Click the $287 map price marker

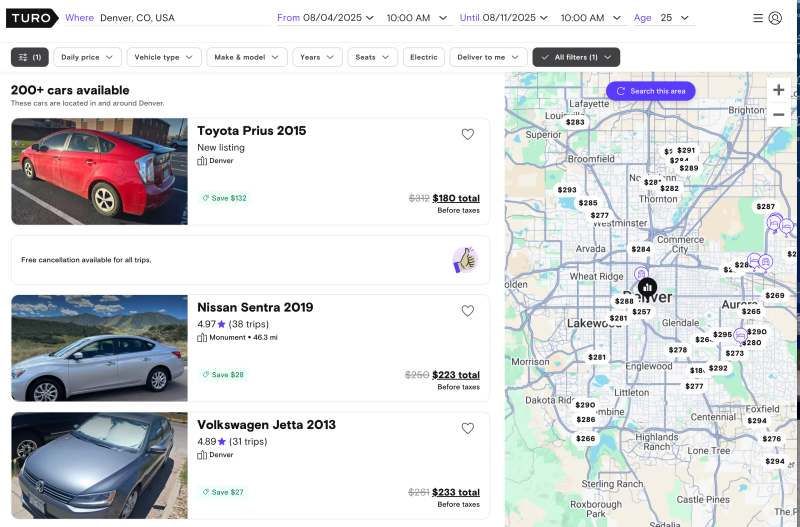[x=765, y=207]
